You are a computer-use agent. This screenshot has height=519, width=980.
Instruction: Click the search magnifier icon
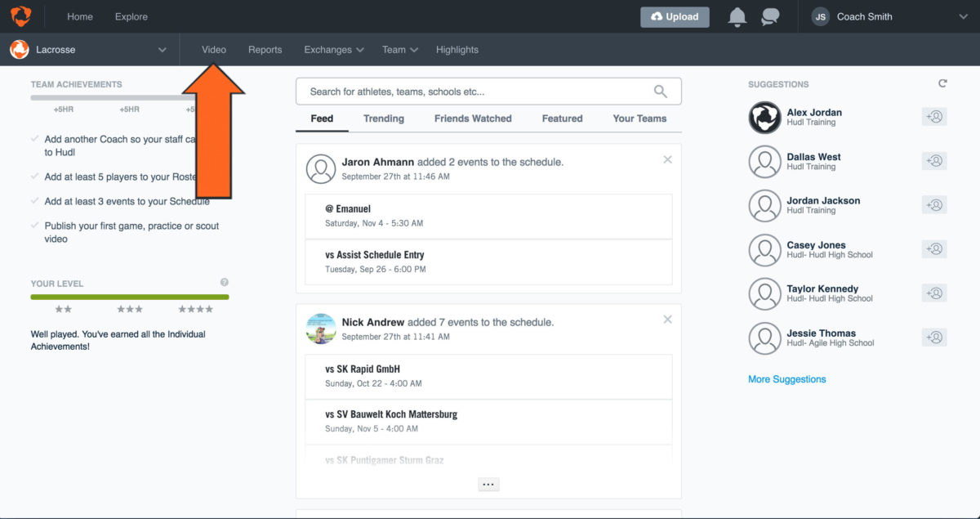click(660, 92)
